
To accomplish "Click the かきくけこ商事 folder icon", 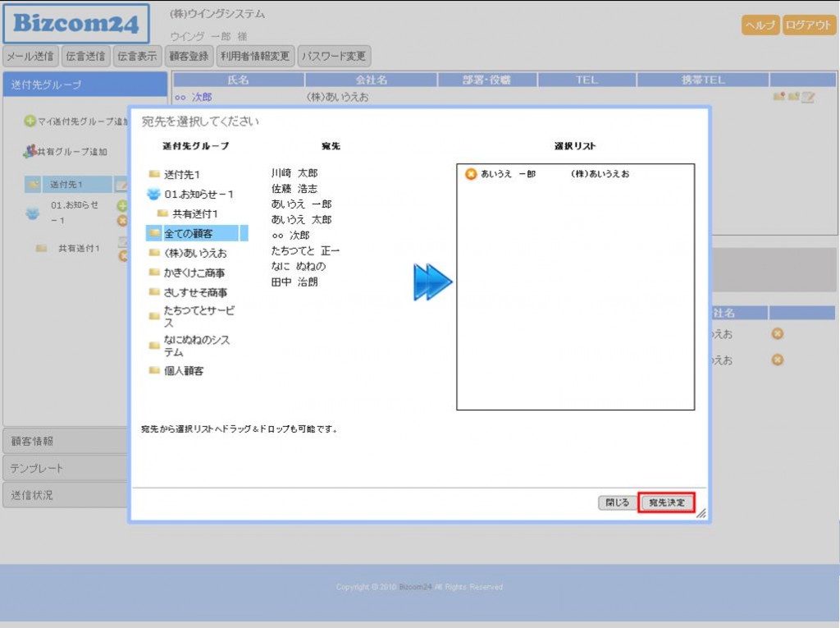I will tap(154, 273).
